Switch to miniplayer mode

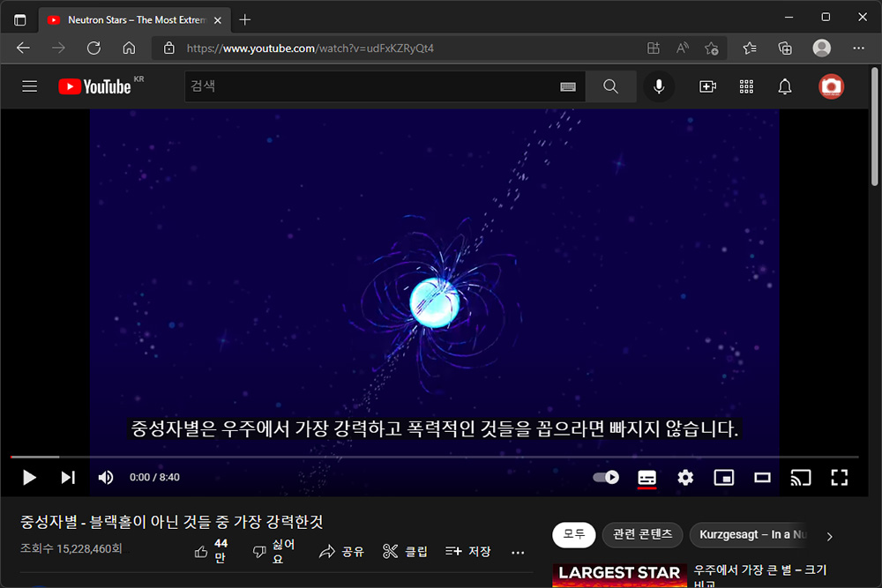(x=724, y=477)
